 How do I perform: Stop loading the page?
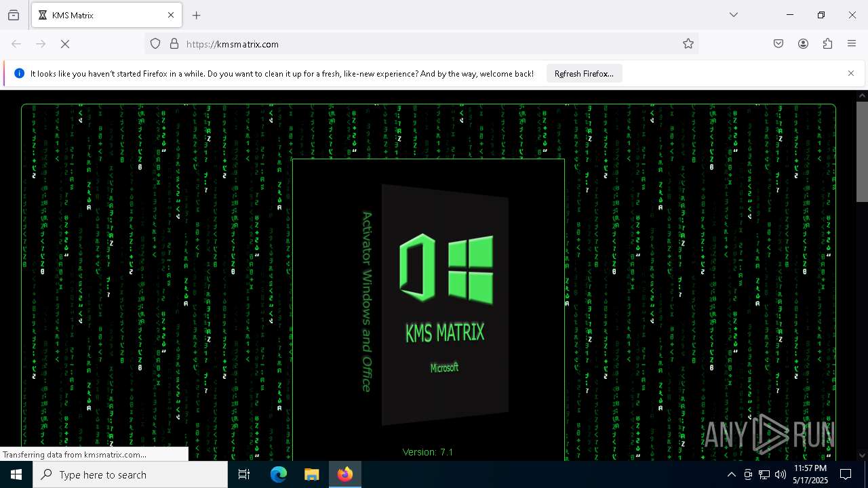click(x=65, y=44)
